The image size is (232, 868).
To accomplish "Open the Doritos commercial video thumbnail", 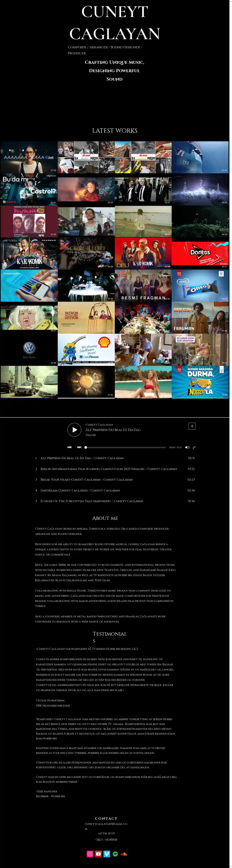I will click(x=200, y=253).
